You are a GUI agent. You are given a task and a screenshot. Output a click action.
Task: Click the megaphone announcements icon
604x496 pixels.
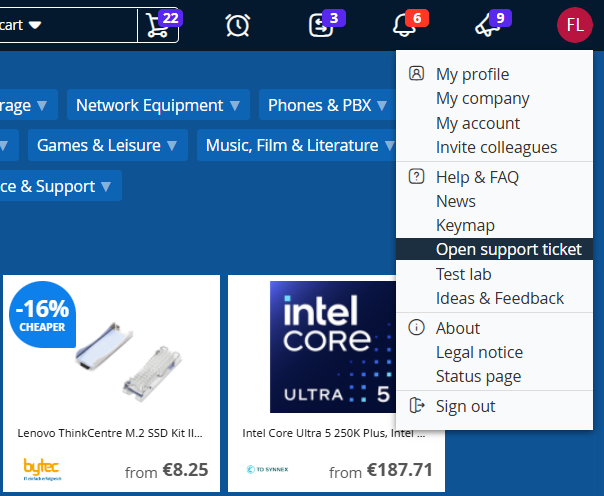489,25
